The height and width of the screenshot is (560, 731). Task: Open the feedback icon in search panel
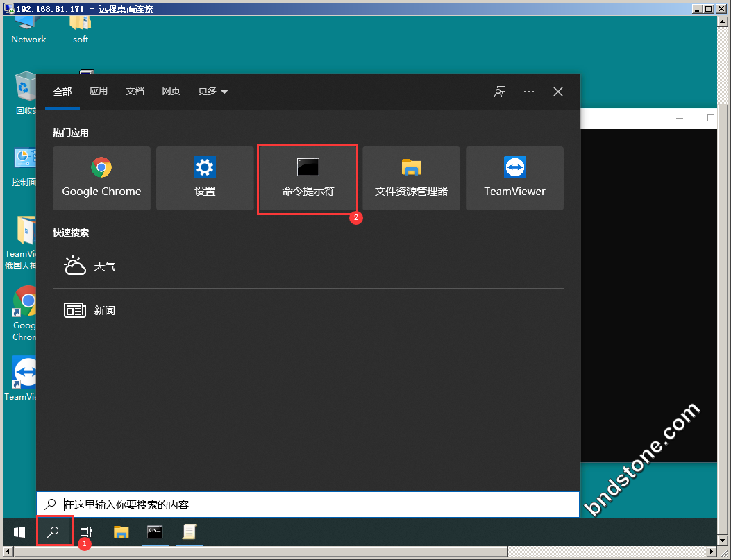(499, 92)
